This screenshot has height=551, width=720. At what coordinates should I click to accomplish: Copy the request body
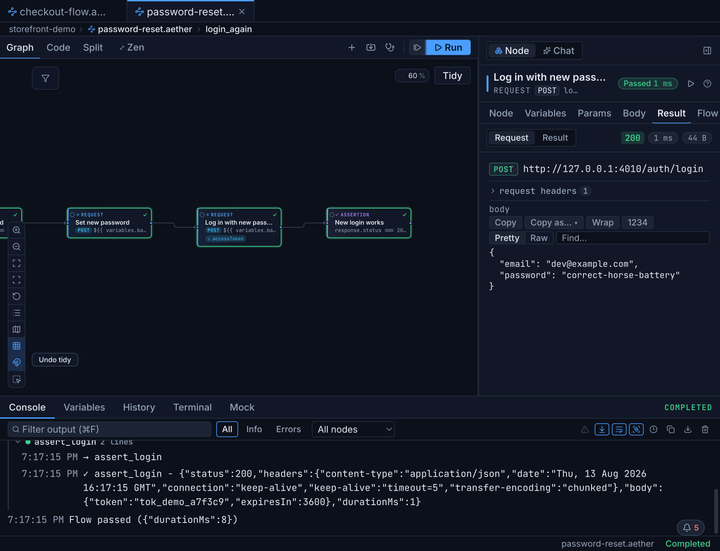[x=505, y=222]
